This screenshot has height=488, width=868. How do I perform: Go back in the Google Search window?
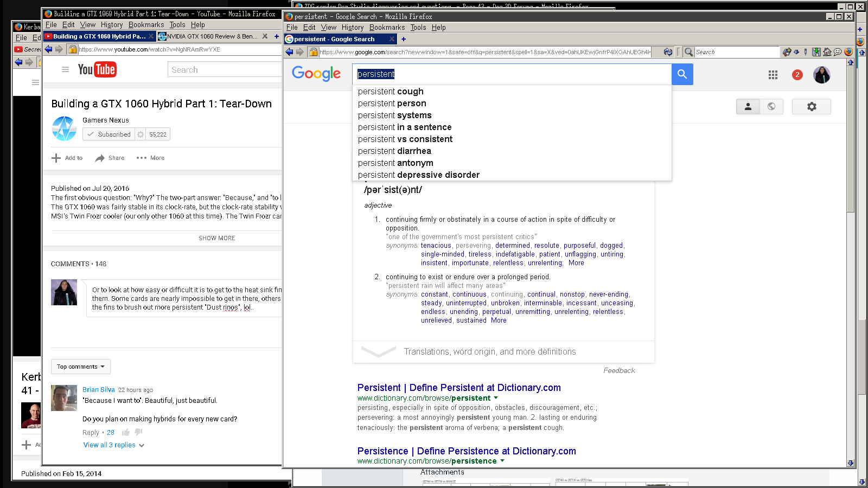[289, 52]
